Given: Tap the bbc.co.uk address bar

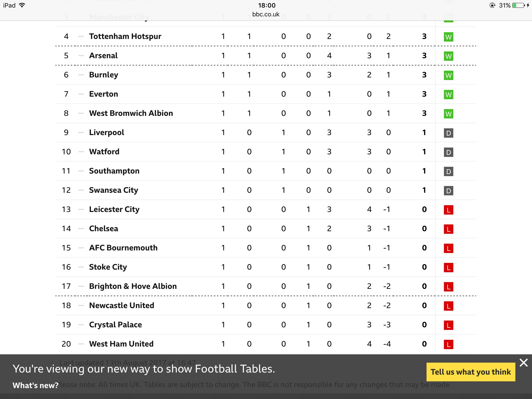Looking at the screenshot, I should [x=266, y=14].
